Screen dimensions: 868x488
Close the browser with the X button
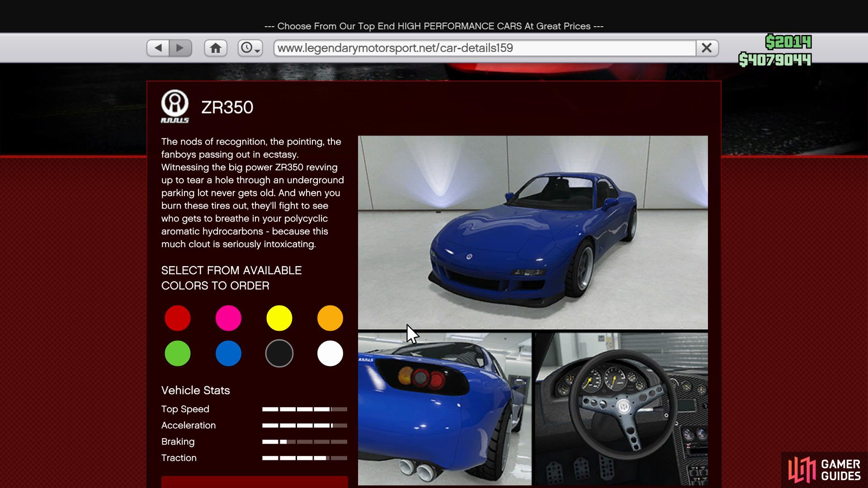point(707,48)
